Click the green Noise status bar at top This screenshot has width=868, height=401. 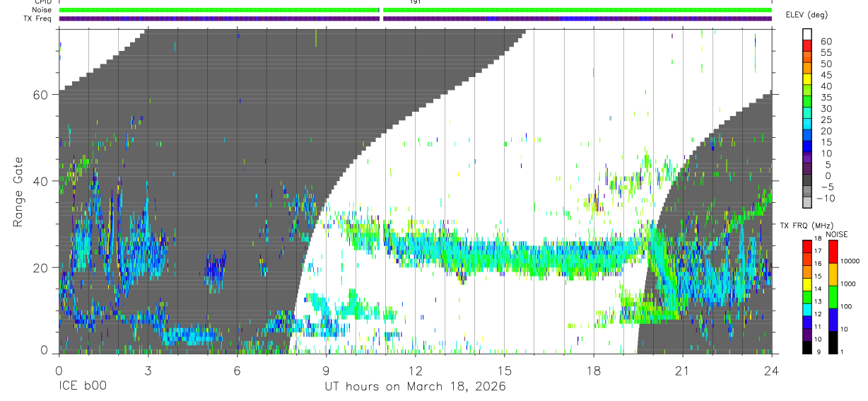(416, 10)
